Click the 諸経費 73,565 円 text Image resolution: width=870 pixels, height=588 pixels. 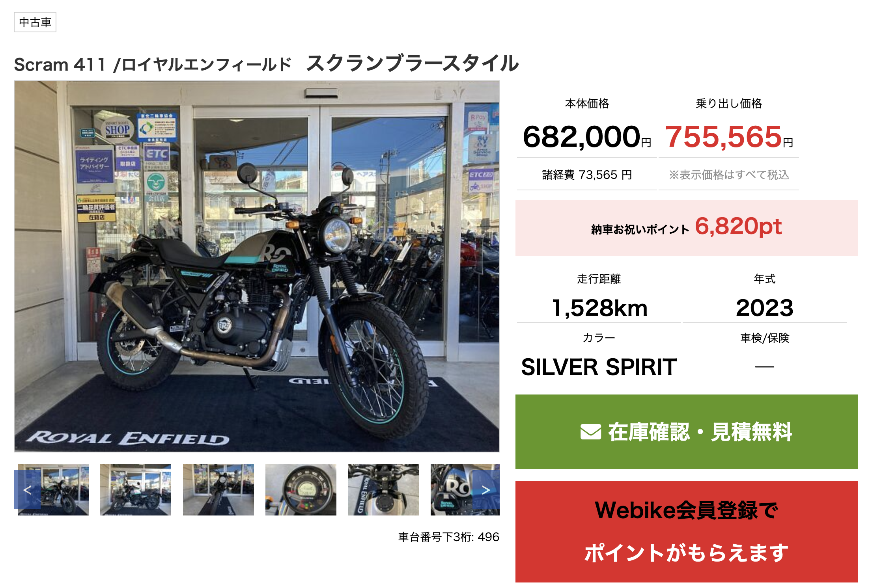pyautogui.click(x=587, y=175)
